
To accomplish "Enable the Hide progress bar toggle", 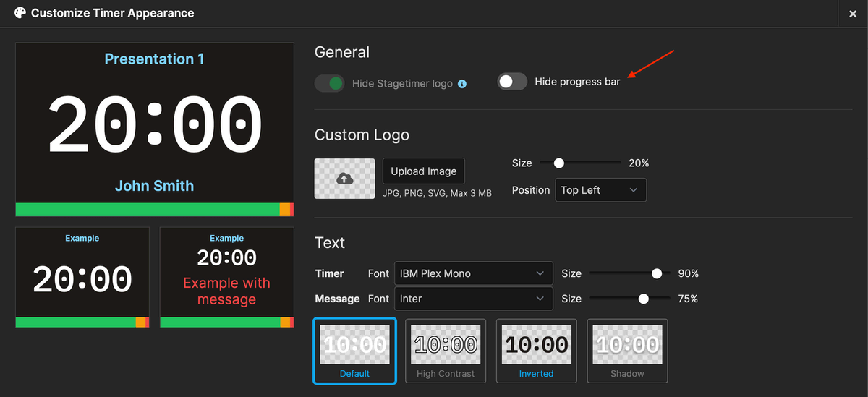I will [512, 82].
